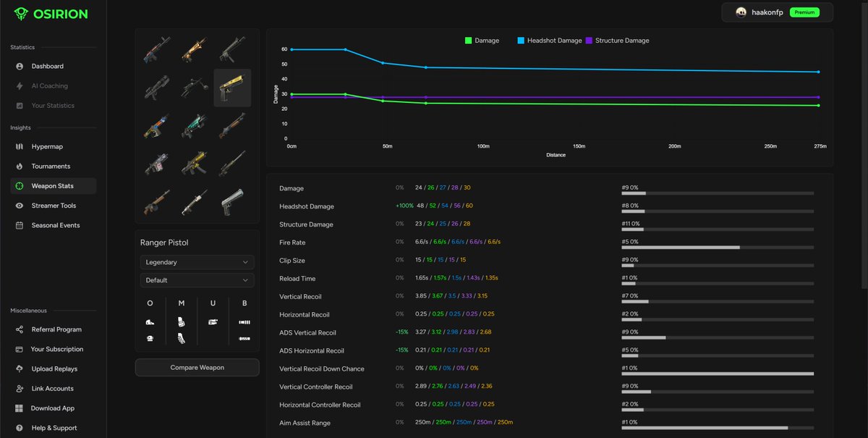Pick the underbarrel attachment under U
868x438 pixels.
[x=213, y=322]
